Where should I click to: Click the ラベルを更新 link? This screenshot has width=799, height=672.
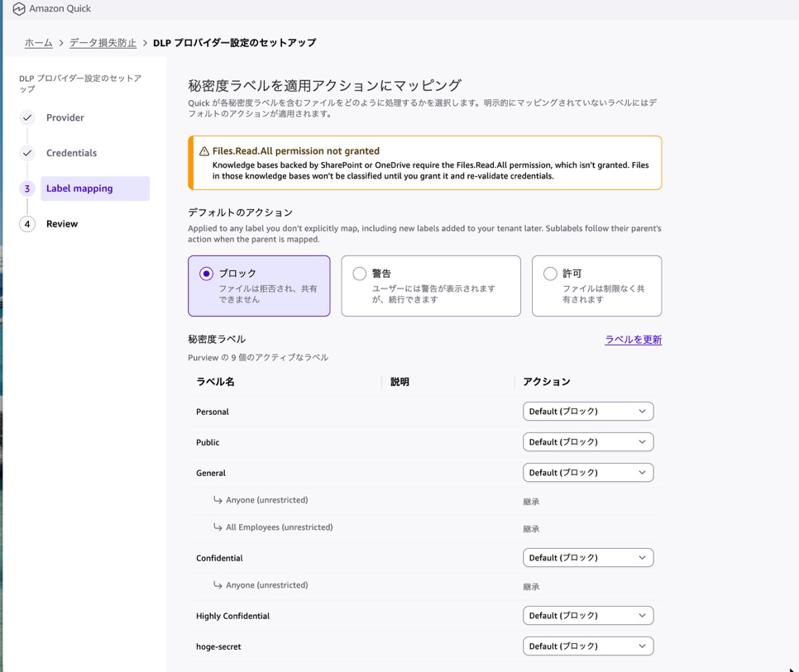click(x=634, y=340)
